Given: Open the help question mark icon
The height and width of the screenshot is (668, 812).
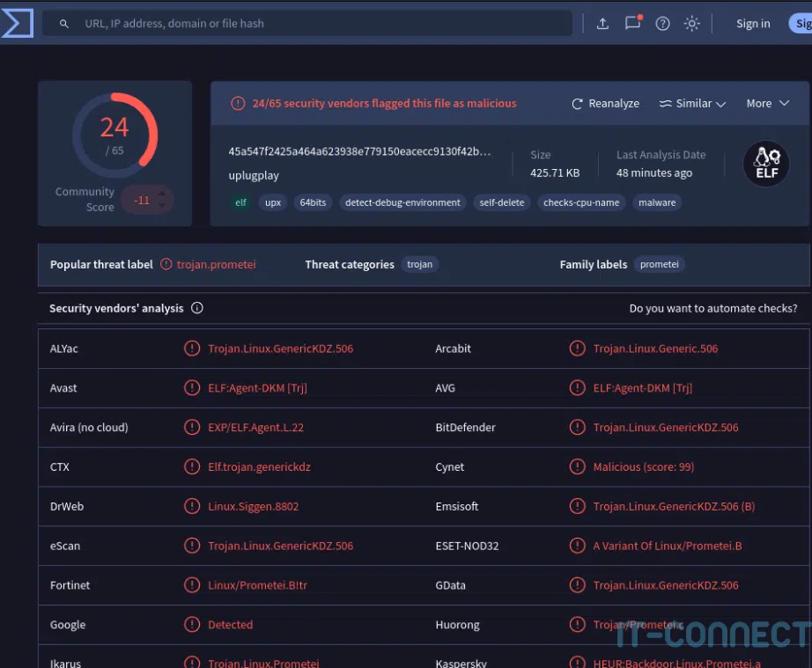Looking at the screenshot, I should click(663, 24).
